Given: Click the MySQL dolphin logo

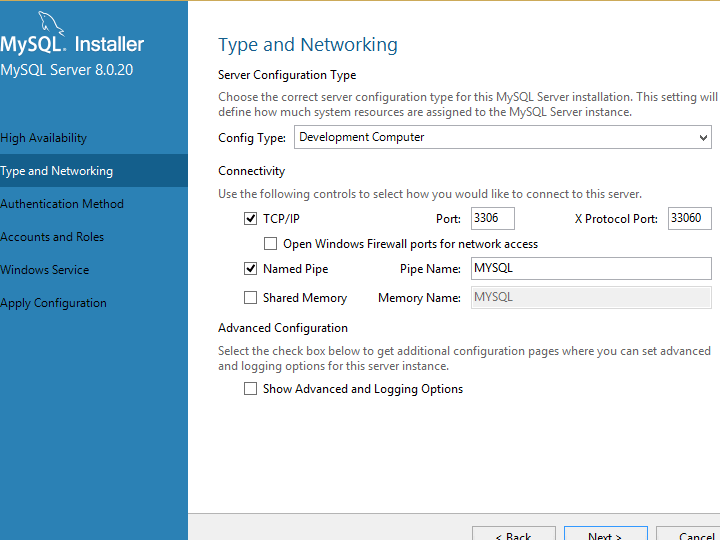Looking at the screenshot, I should tap(50, 23).
